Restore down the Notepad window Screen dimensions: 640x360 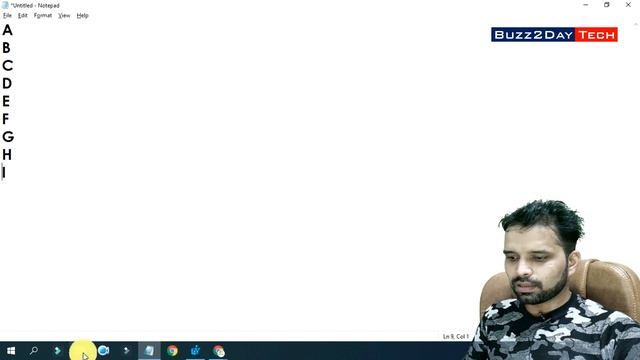pyautogui.click(x=607, y=5)
